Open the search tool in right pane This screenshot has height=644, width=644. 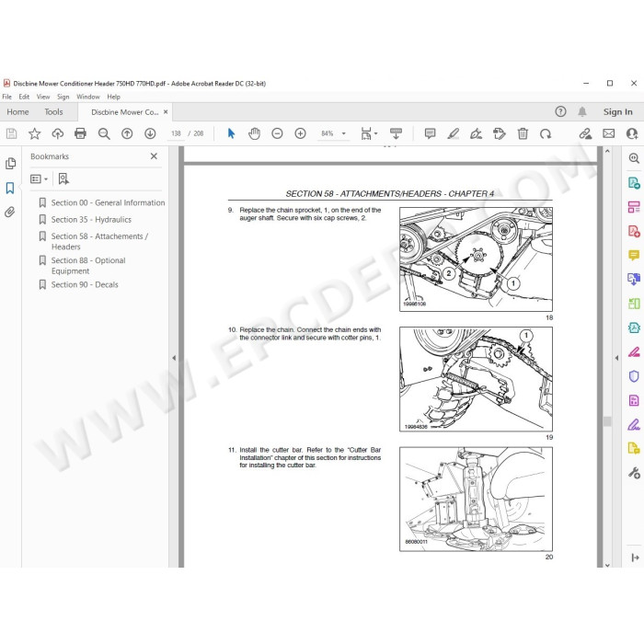[x=634, y=158]
